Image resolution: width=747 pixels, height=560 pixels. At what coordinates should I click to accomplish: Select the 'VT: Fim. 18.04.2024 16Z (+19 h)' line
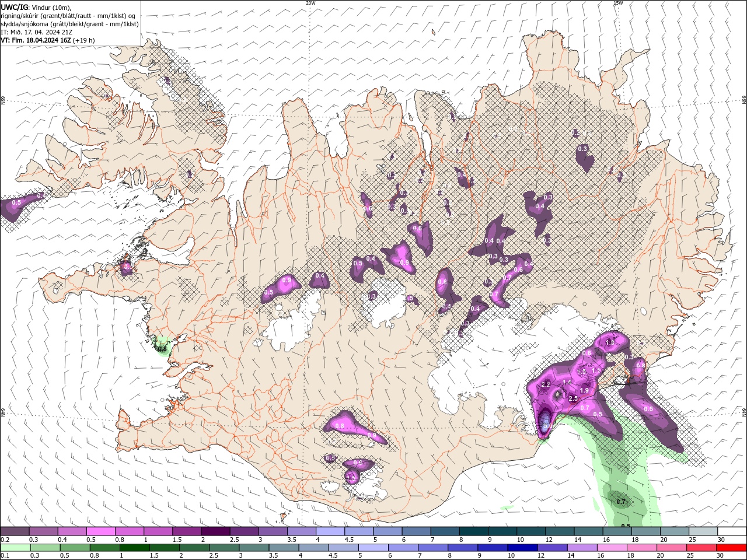(48, 40)
